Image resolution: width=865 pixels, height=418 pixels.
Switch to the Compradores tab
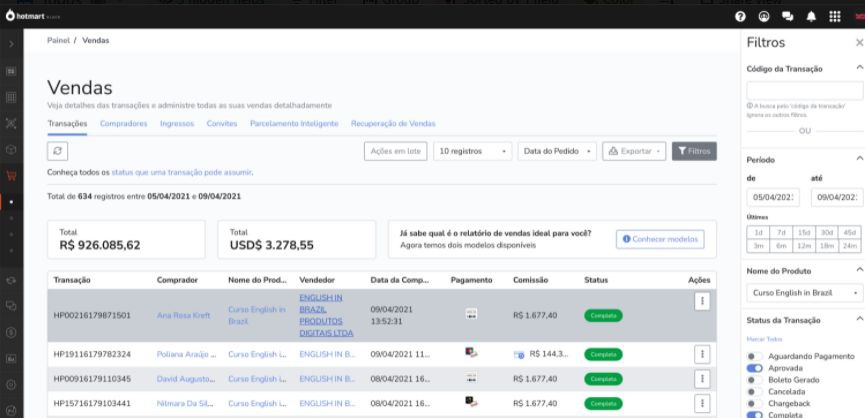[124, 123]
